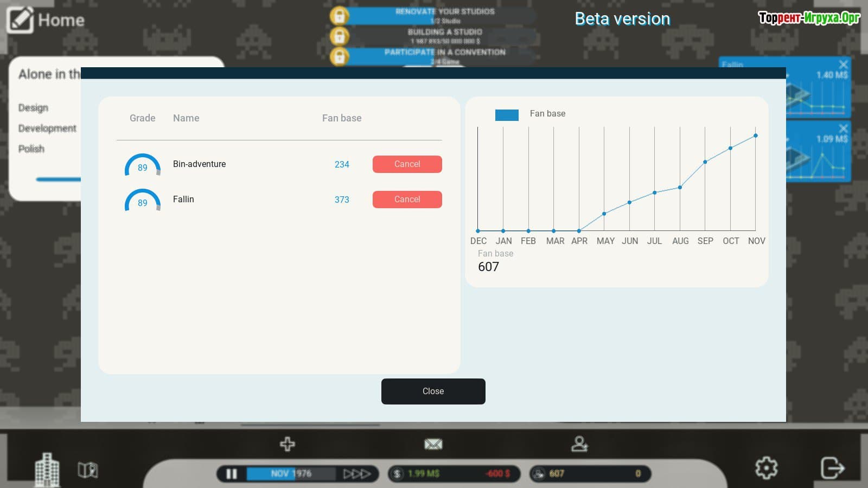Viewport: 868px width, 488px height.
Task: Open the mail envelope icon
Action: pyautogui.click(x=433, y=445)
